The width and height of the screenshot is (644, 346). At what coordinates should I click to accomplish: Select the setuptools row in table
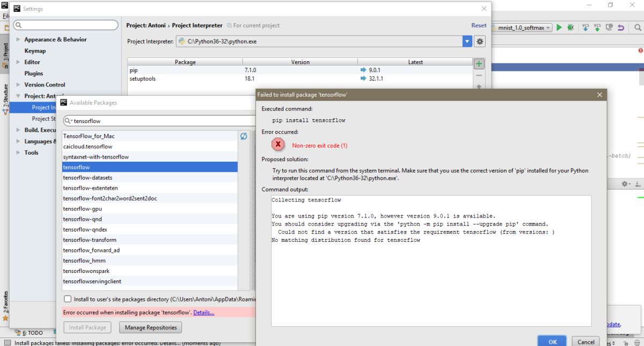pos(299,78)
